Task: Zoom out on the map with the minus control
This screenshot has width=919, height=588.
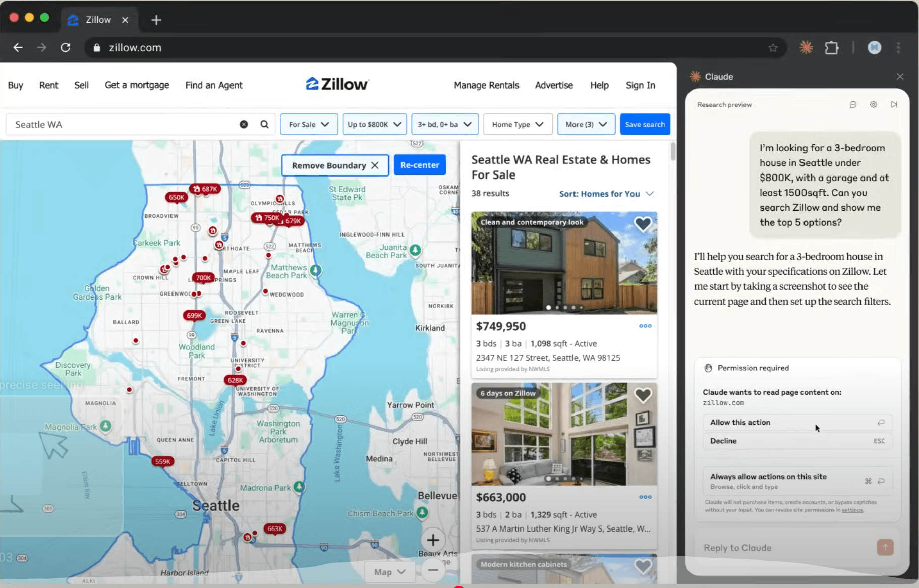Action: point(433,570)
